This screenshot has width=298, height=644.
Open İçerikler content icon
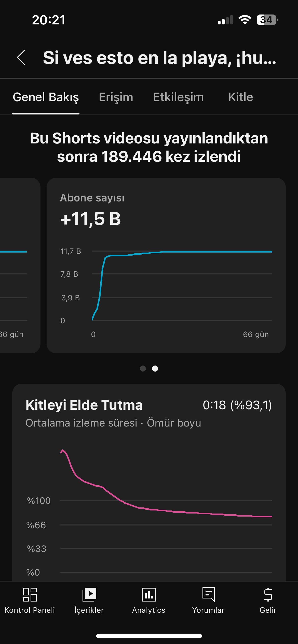pos(89,595)
